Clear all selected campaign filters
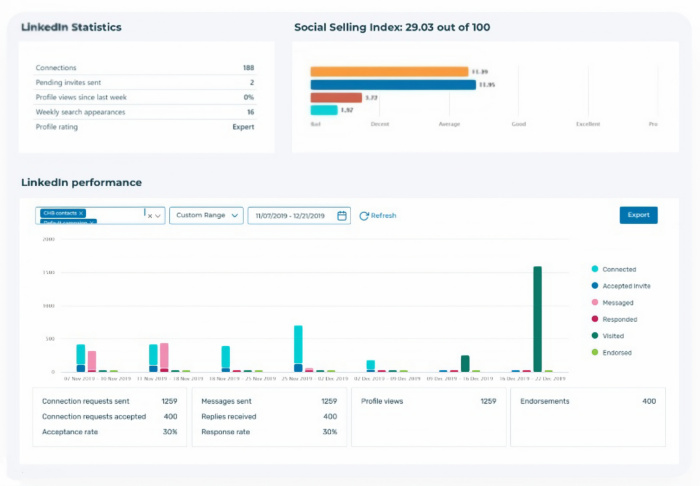Screen dimensions: 700x486 [x=149, y=215]
